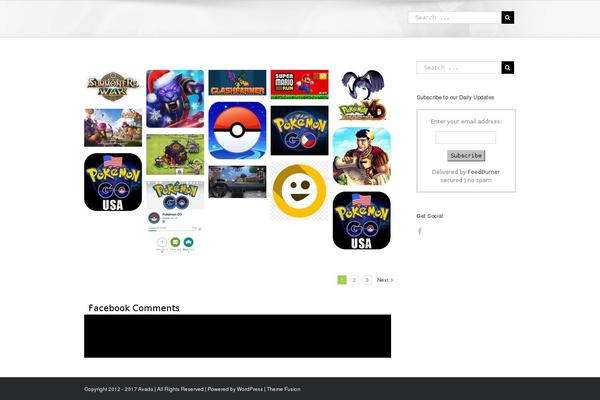Select the Clash of Clans battle artwork thumbnail
This screenshot has height=400, width=600.
coord(113,127)
